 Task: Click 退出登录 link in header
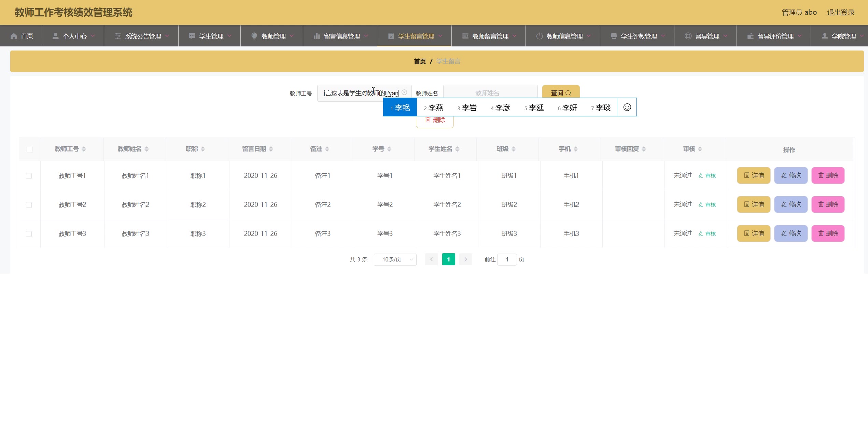[841, 12]
